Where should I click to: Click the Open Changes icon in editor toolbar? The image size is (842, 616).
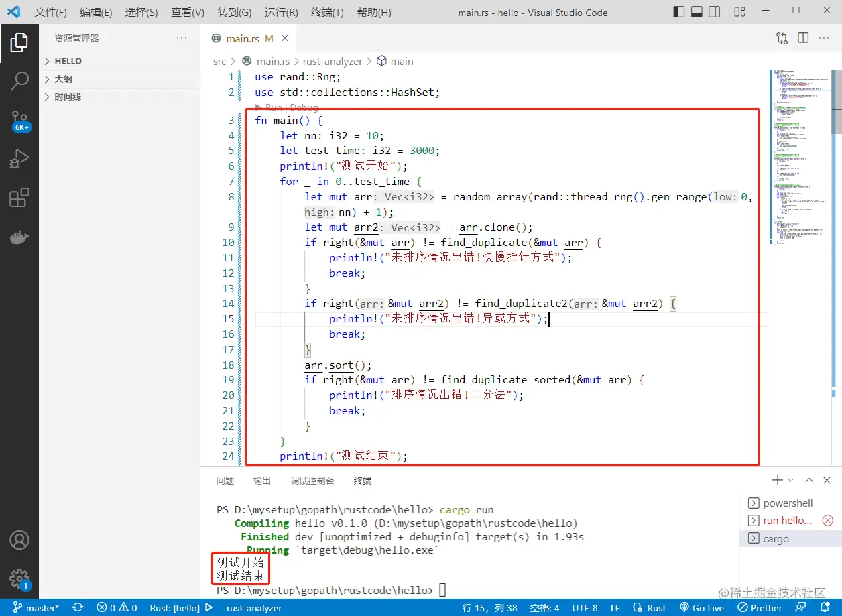[782, 38]
